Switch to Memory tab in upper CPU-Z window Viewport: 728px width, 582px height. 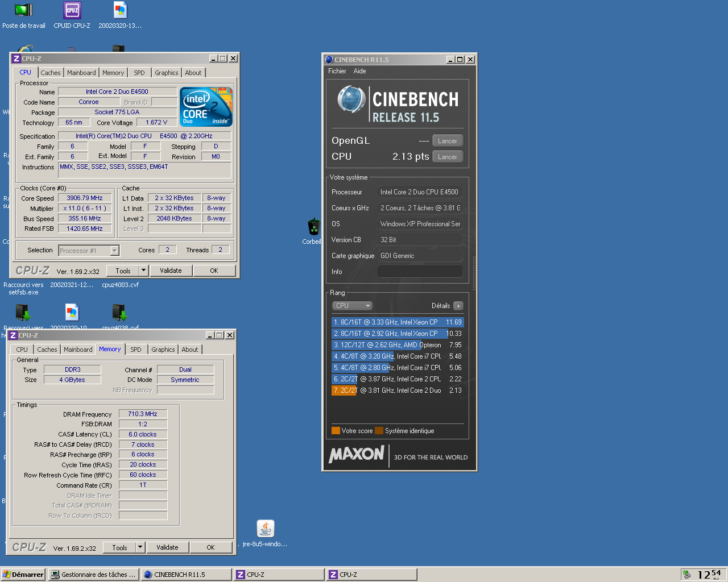tap(113, 73)
